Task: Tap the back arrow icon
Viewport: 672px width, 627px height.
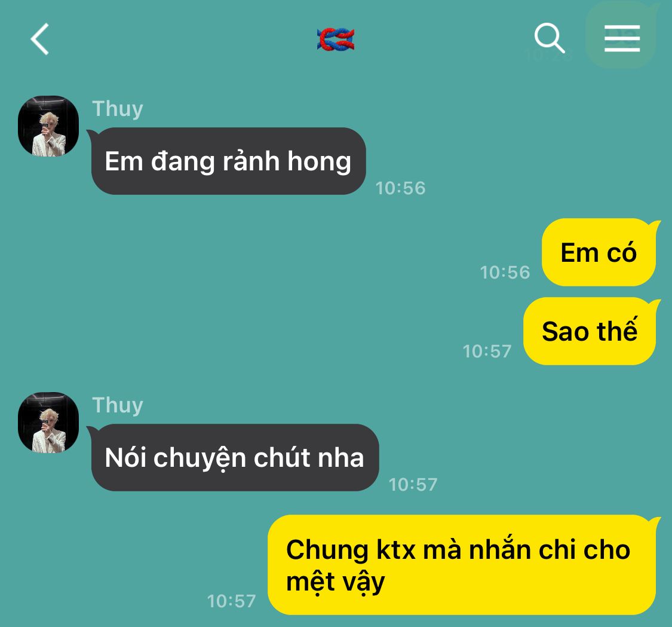Action: [x=40, y=39]
